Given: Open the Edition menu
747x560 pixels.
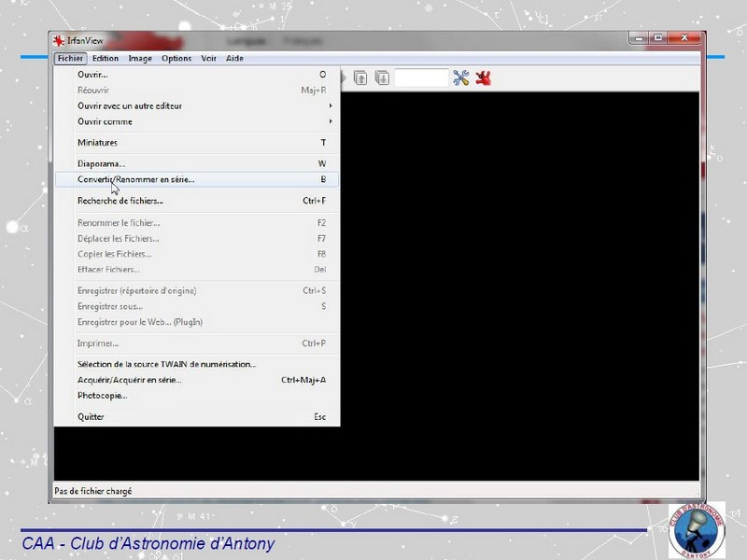Looking at the screenshot, I should (106, 58).
